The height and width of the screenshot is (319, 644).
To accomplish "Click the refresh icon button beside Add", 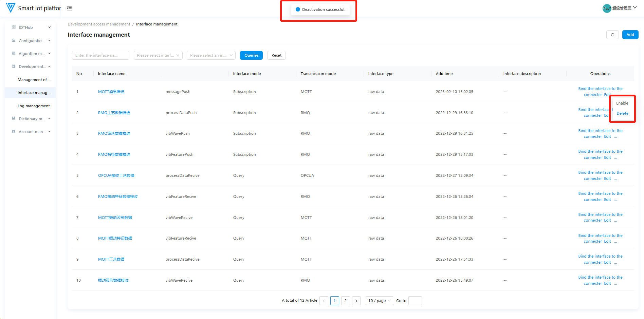I will [612, 35].
